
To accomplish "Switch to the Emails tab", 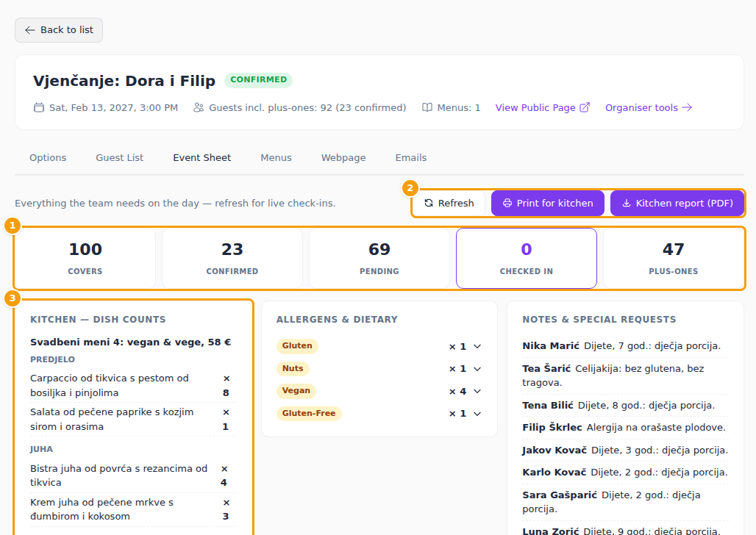I will (x=411, y=157).
